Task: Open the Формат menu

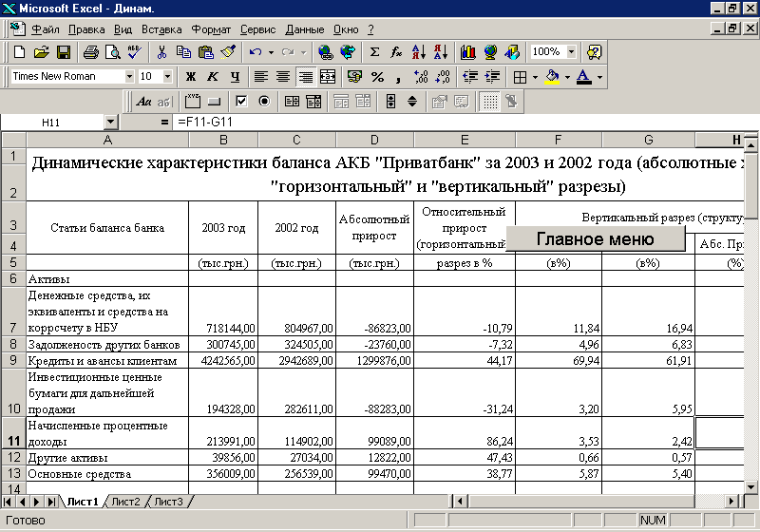Action: point(211,29)
